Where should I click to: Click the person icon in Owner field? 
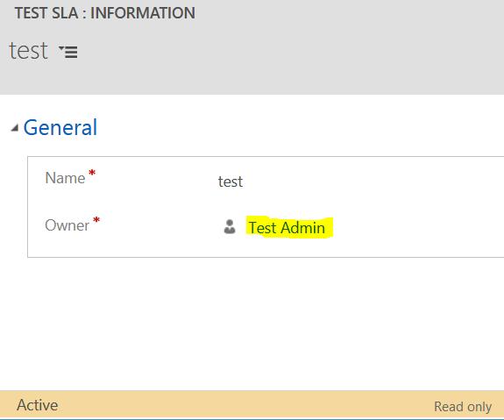(230, 227)
